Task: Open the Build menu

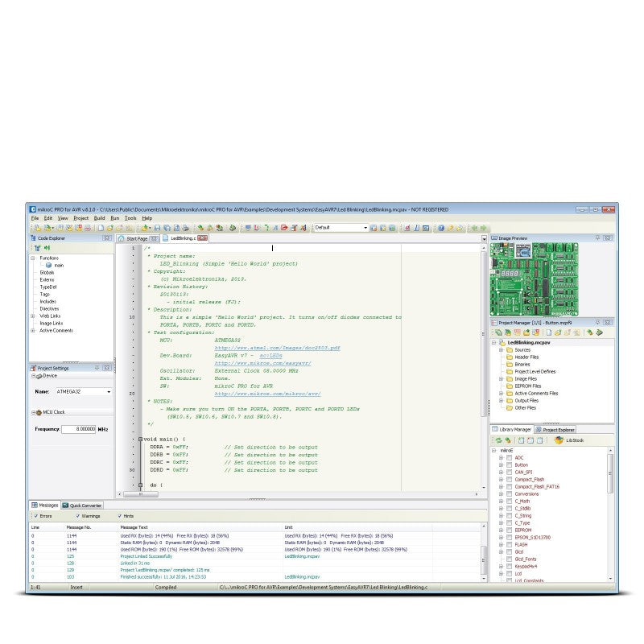Action: [99, 218]
